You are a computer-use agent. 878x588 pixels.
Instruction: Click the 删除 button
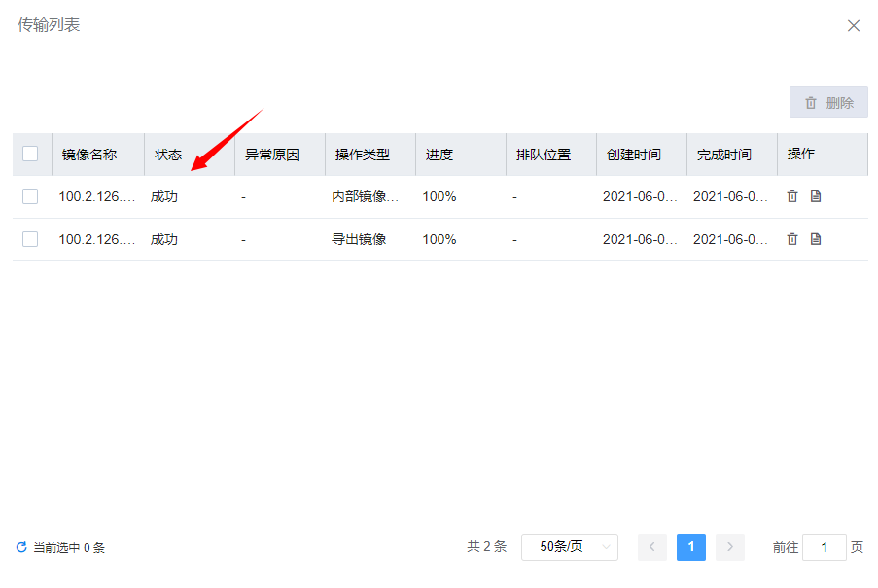[x=828, y=103]
